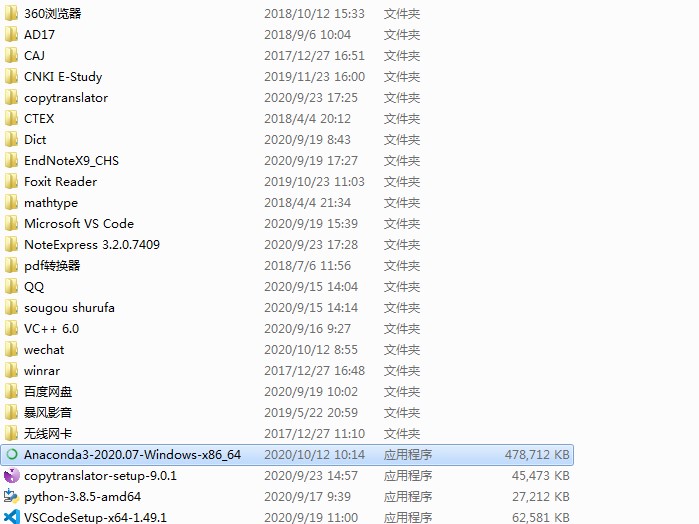Select the file name VSCodeSetup-x64-1.49.1

click(95, 517)
